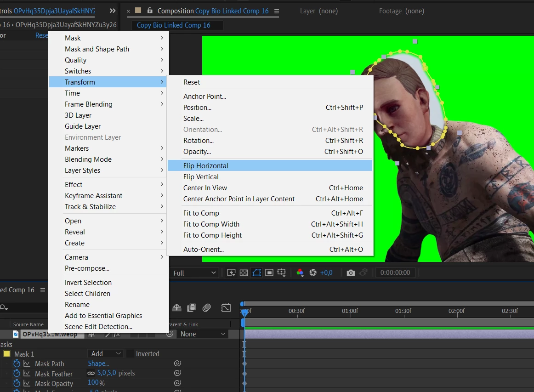This screenshot has height=392, width=534.
Task: Click graph icon next to Mask Opacity
Action: pyautogui.click(x=27, y=383)
